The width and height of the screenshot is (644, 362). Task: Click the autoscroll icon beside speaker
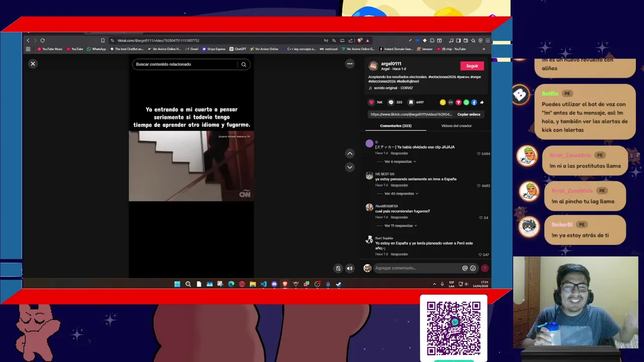339,268
